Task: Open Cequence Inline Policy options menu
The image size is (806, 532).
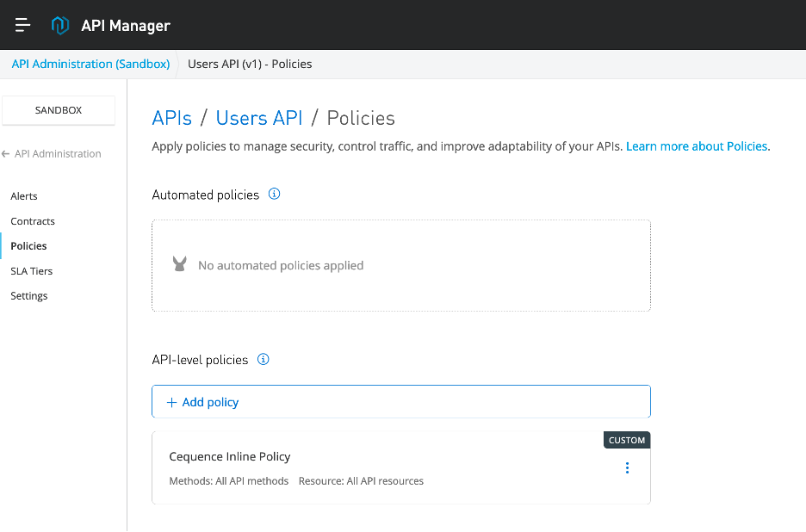Action: [x=627, y=467]
